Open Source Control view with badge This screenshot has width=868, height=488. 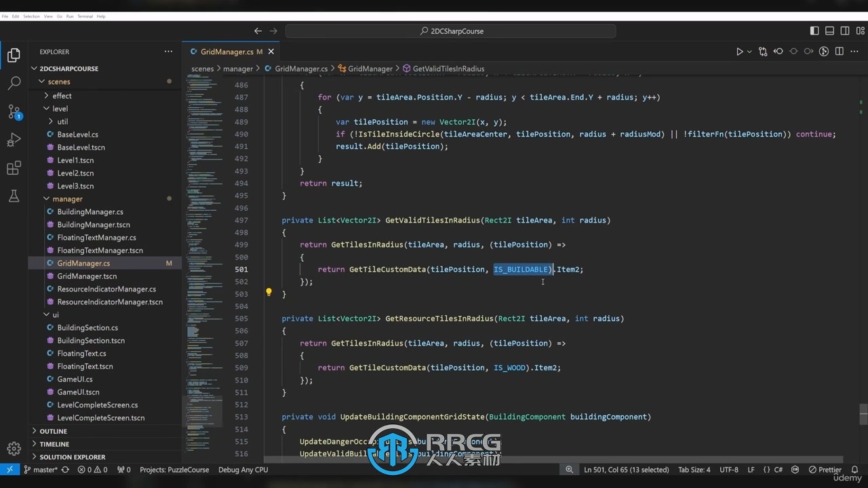click(x=14, y=112)
